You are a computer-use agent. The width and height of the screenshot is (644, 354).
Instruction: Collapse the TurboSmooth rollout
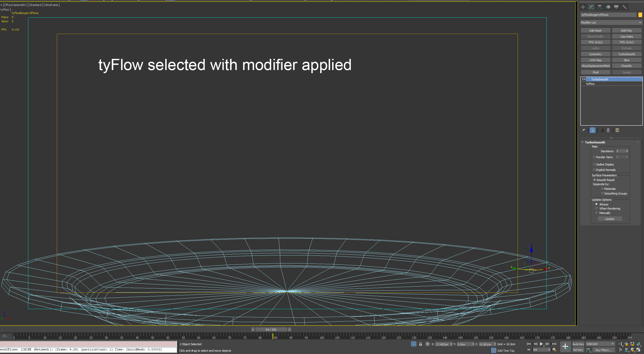[x=583, y=142]
